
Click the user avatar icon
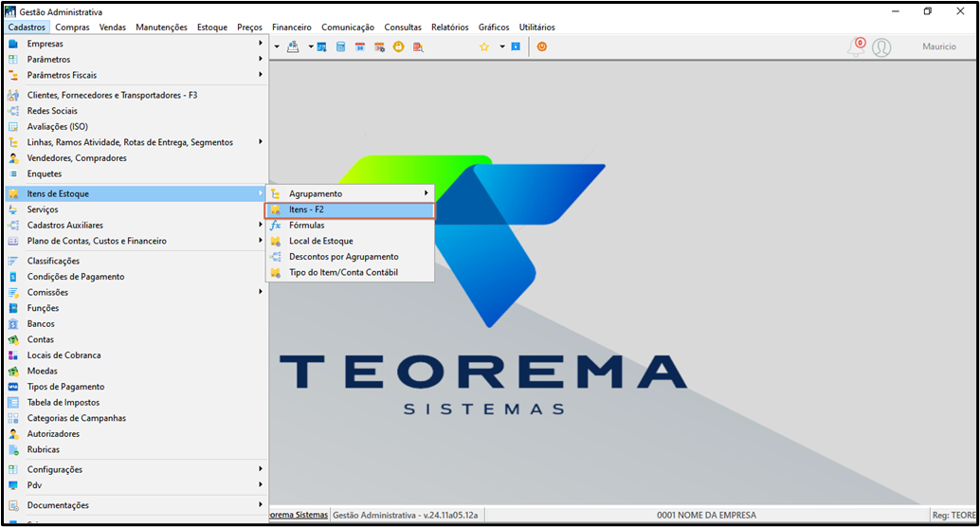(881, 47)
